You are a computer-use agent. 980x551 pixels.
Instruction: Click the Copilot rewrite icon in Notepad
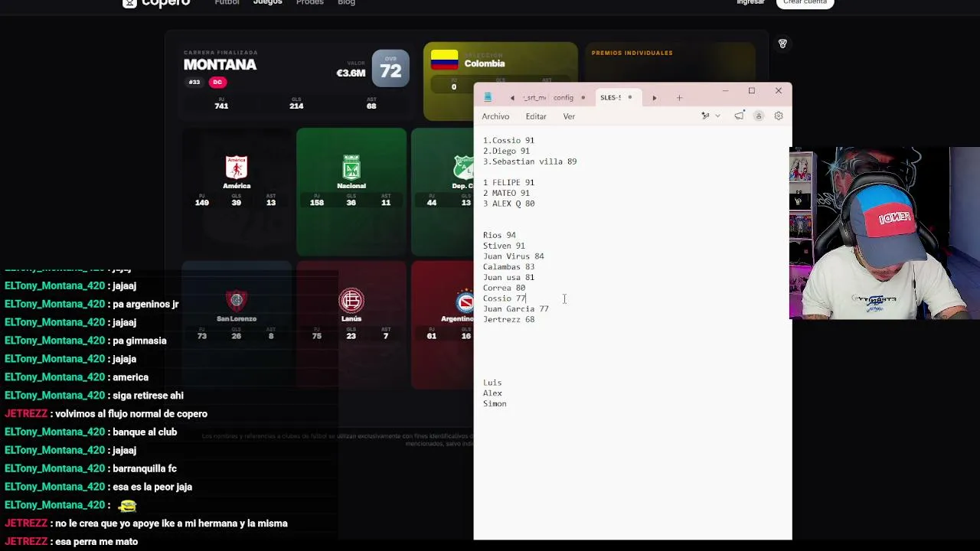705,116
